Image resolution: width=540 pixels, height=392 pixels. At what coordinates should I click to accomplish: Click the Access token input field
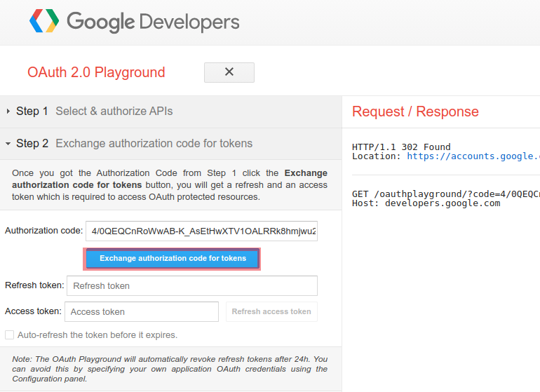point(142,312)
